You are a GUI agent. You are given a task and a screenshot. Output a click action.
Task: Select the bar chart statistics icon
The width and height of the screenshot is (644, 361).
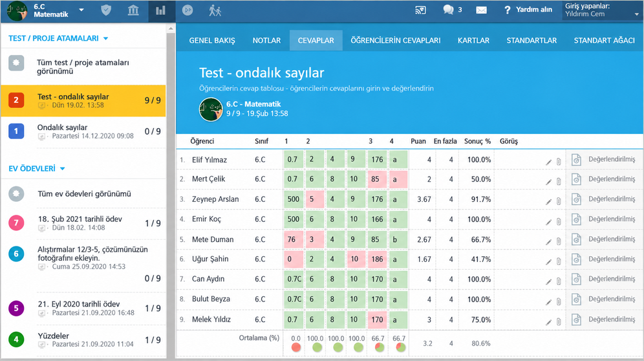coord(160,10)
